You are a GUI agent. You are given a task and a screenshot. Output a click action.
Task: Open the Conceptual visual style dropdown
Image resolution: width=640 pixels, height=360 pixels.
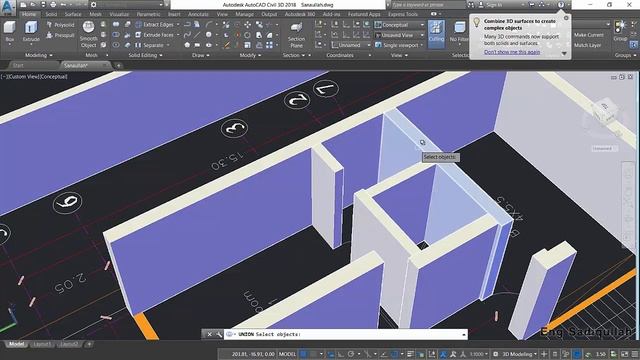(x=400, y=25)
